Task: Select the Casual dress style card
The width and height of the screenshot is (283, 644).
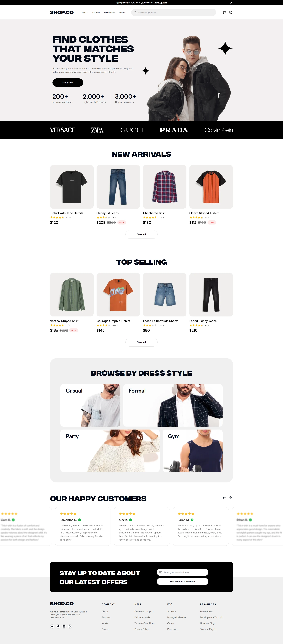Action: click(90, 405)
